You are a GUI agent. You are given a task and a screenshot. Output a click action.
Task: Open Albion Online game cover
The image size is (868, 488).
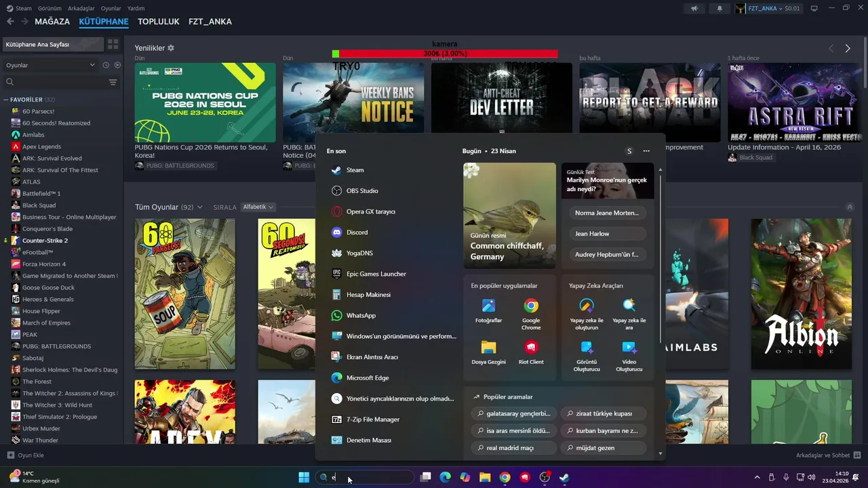point(802,294)
